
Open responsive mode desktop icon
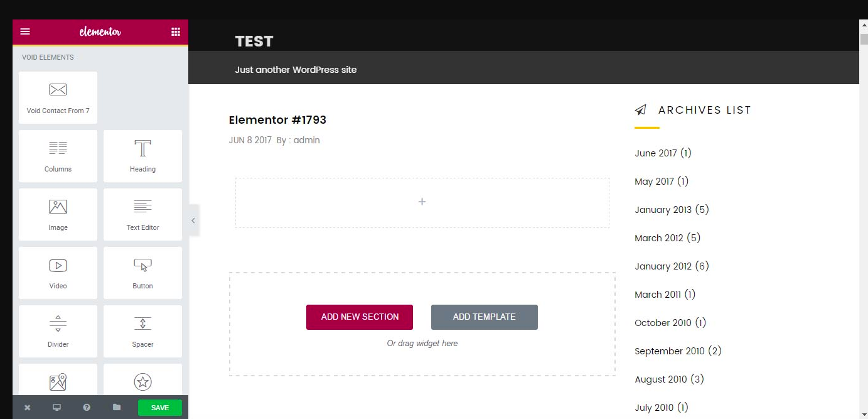click(x=56, y=407)
